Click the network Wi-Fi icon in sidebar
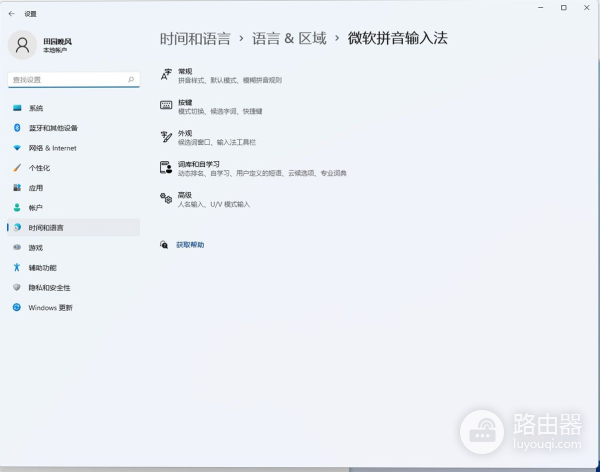Image resolution: width=600 pixels, height=472 pixels. [x=17, y=148]
